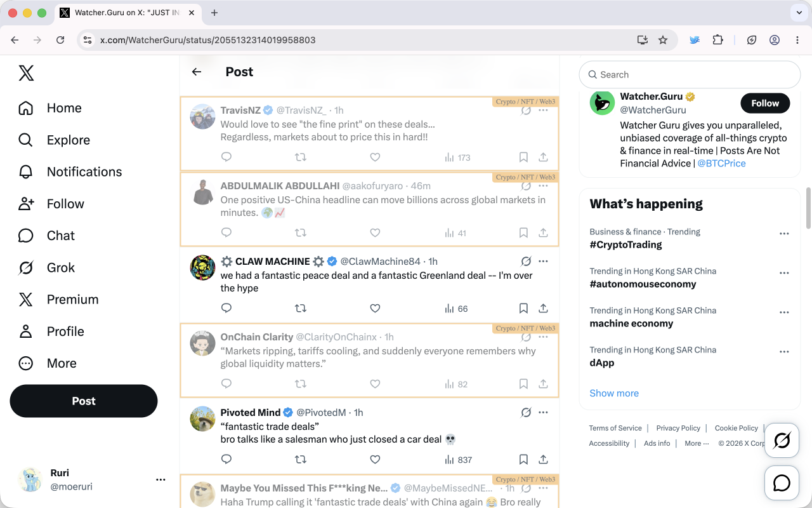Bookmark TravisNZ's post
Viewport: 812px width, 508px height.
pyautogui.click(x=523, y=157)
